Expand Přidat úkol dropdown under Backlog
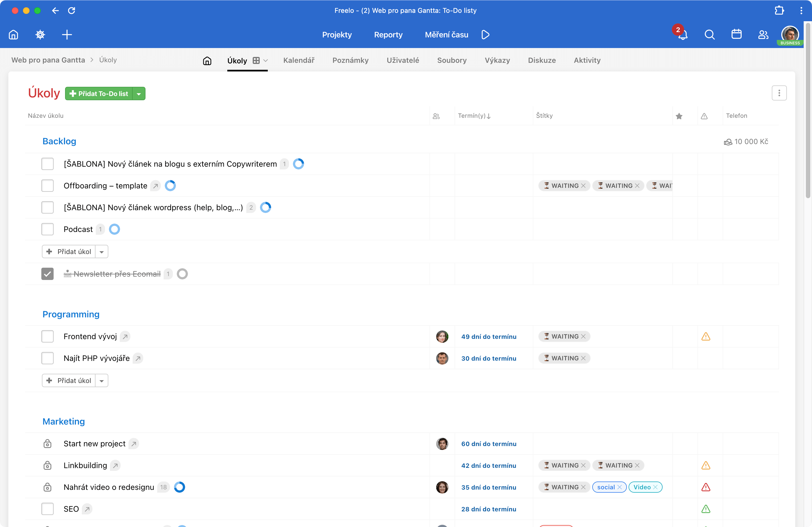 (x=102, y=252)
